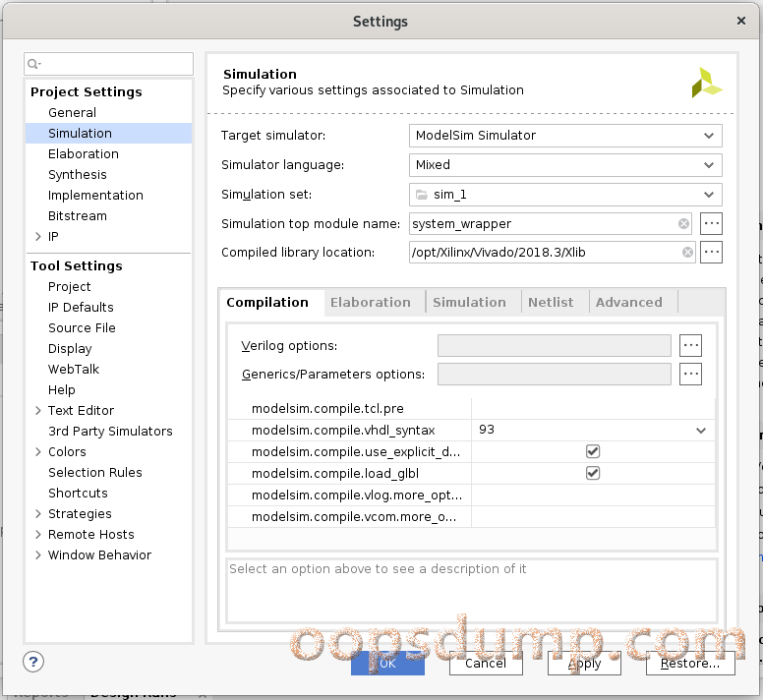Browse for compiled library location
The width and height of the screenshot is (763, 700).
pyautogui.click(x=711, y=253)
